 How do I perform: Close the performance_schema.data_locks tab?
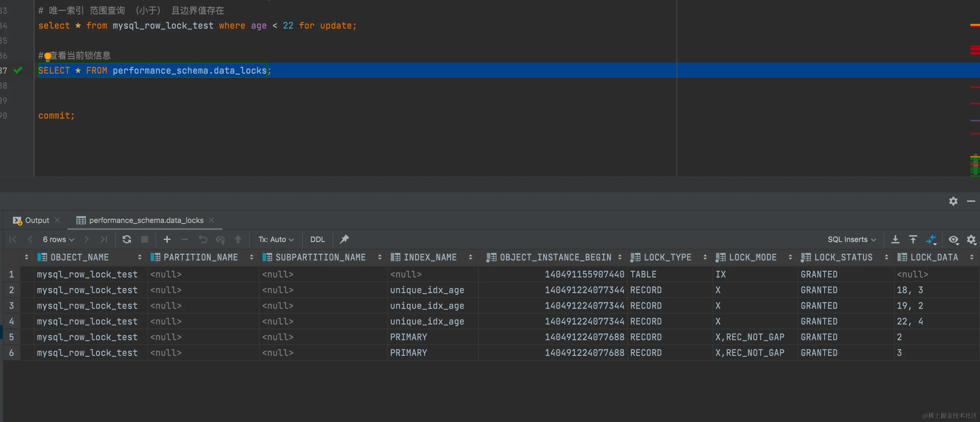tap(211, 220)
